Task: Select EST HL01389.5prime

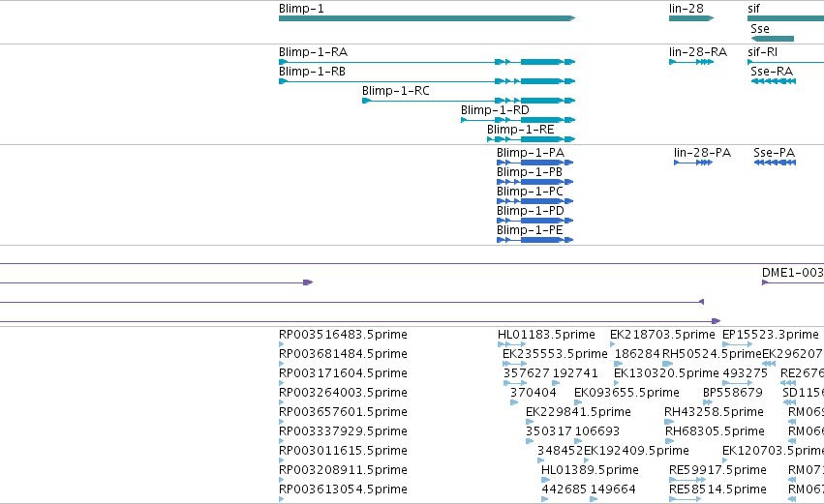Action: 590,470
